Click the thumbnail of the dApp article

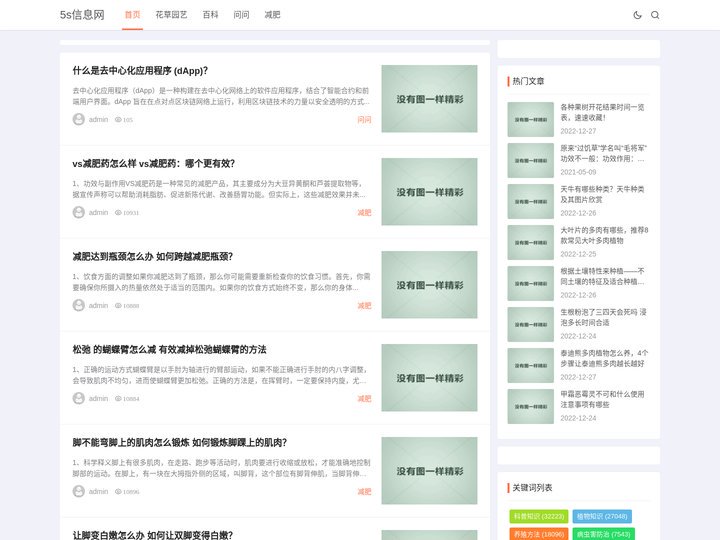click(429, 99)
